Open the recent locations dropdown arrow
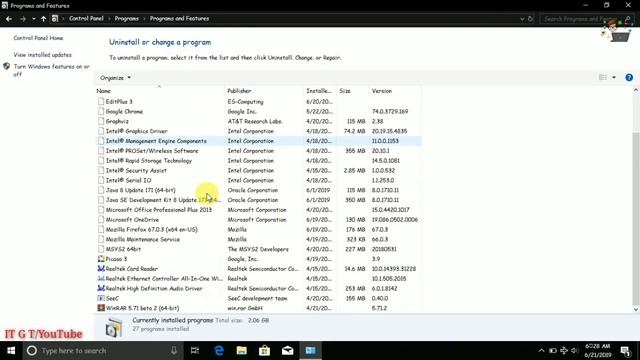The width and height of the screenshot is (640, 360). (x=33, y=19)
